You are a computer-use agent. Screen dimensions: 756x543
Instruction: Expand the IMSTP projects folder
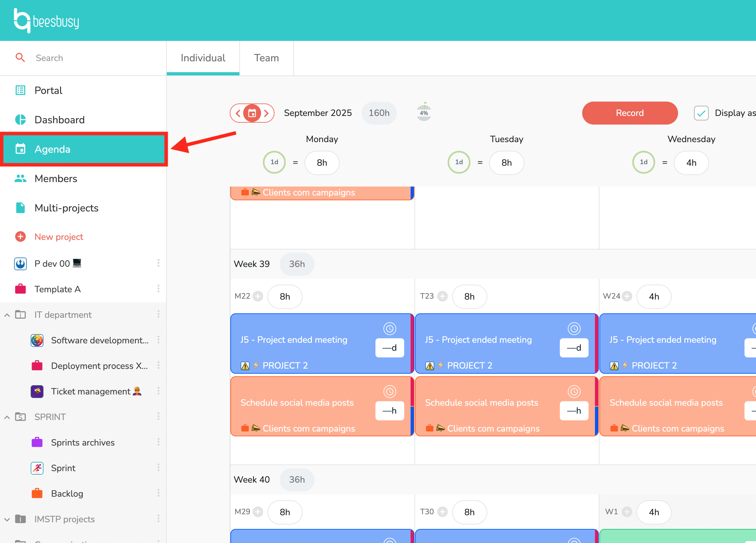pos(7,519)
